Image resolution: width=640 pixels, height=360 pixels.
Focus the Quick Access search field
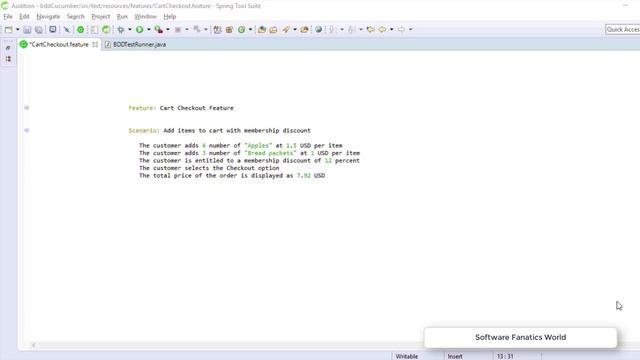coord(622,29)
